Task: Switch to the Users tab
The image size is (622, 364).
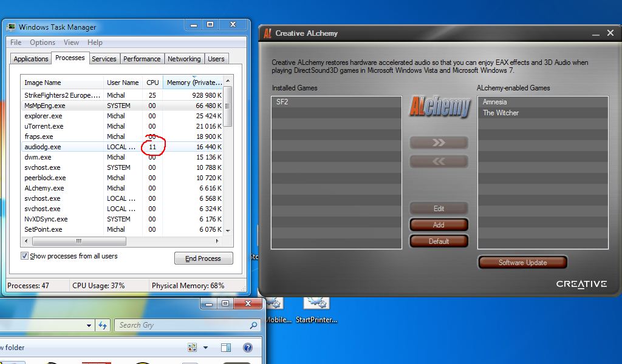Action: click(x=216, y=59)
